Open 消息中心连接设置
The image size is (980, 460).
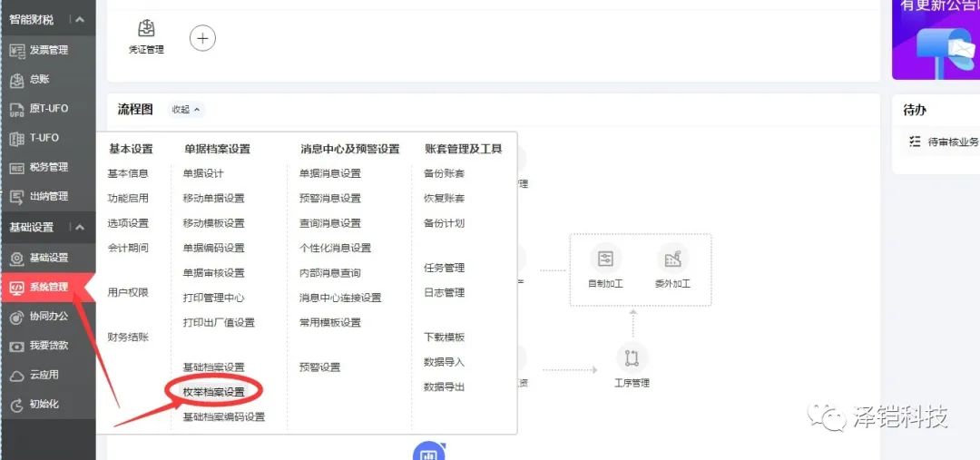coord(340,298)
